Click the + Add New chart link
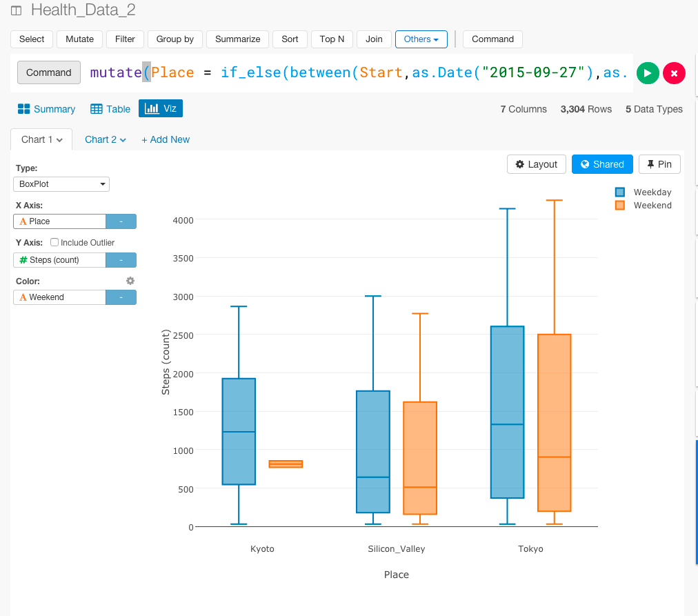 [x=166, y=139]
